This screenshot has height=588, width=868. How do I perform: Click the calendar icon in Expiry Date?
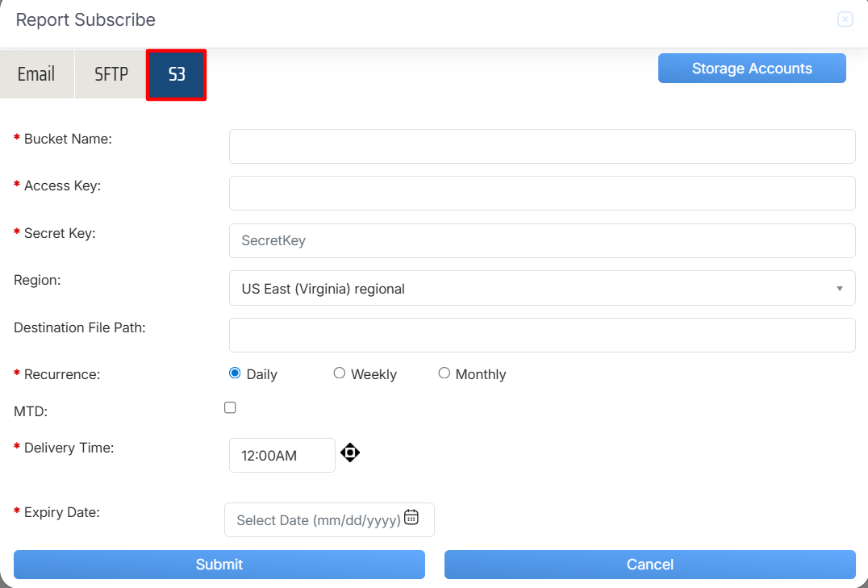411,518
